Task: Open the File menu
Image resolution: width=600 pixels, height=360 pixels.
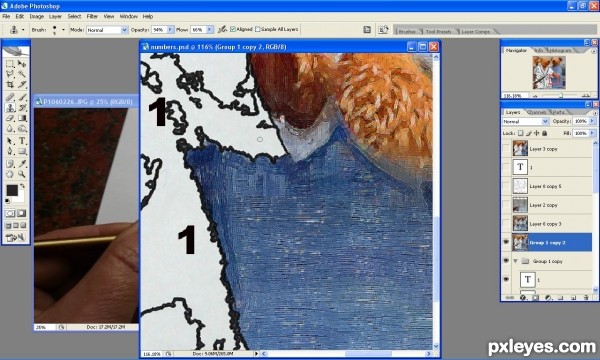Action: [6, 16]
